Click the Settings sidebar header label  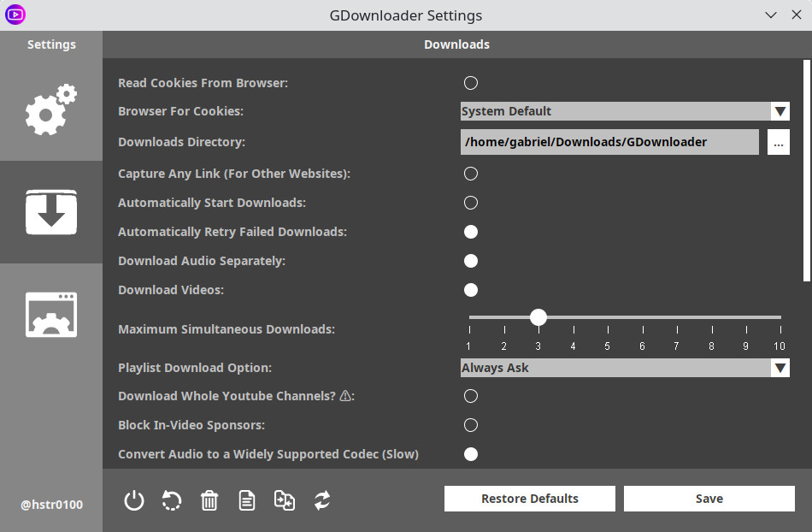(51, 44)
